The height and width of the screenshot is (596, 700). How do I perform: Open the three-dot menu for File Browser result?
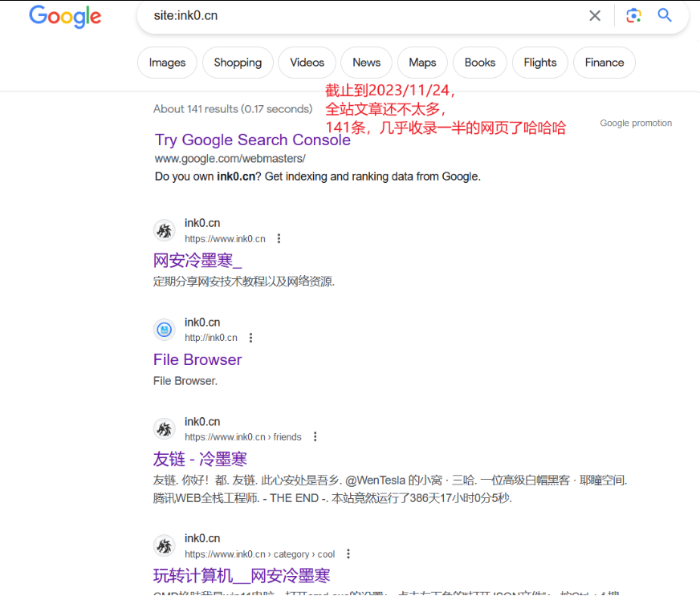251,338
